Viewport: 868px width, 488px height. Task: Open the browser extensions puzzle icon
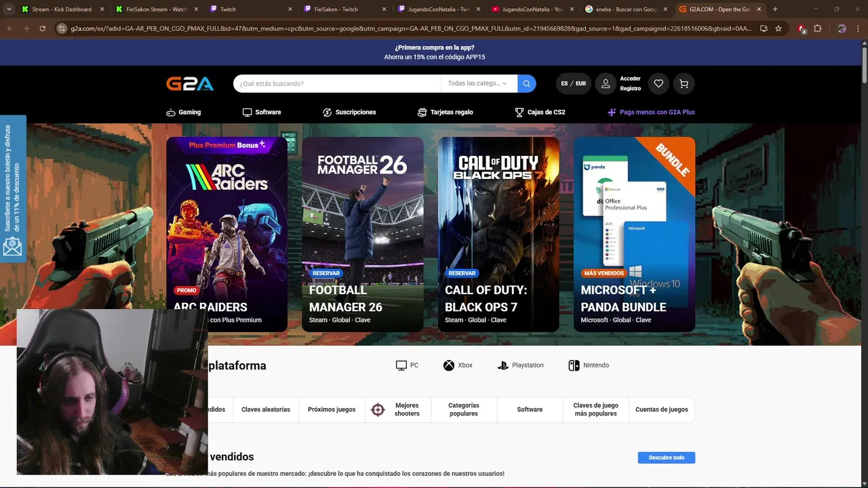coord(817,28)
